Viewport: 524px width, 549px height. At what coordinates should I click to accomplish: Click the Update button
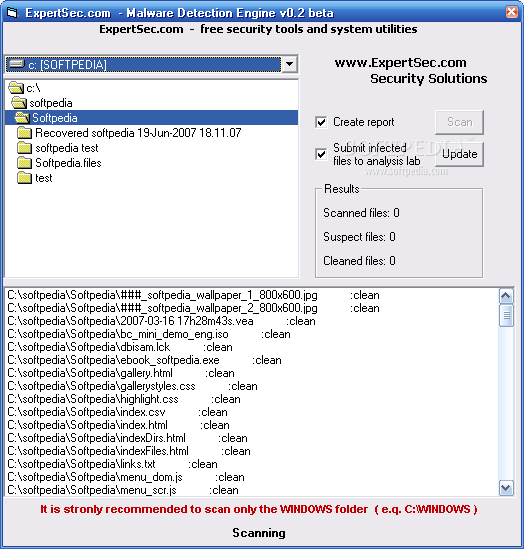click(x=459, y=154)
